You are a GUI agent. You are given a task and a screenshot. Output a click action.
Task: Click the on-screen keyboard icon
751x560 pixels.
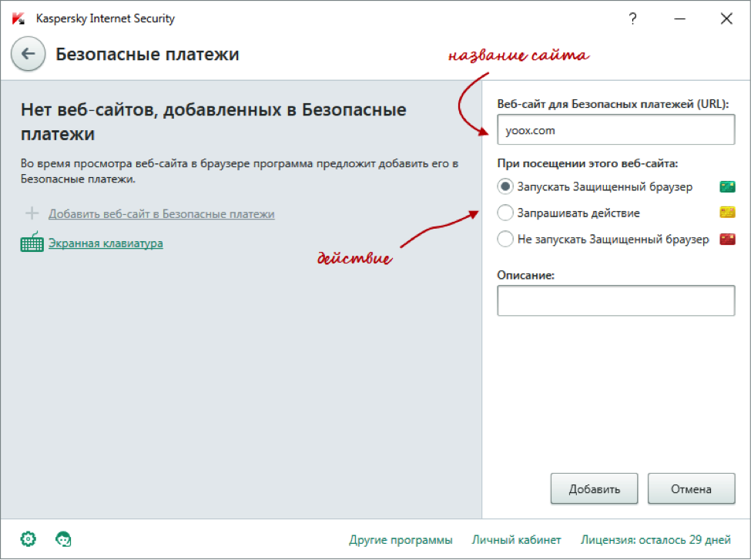32,242
